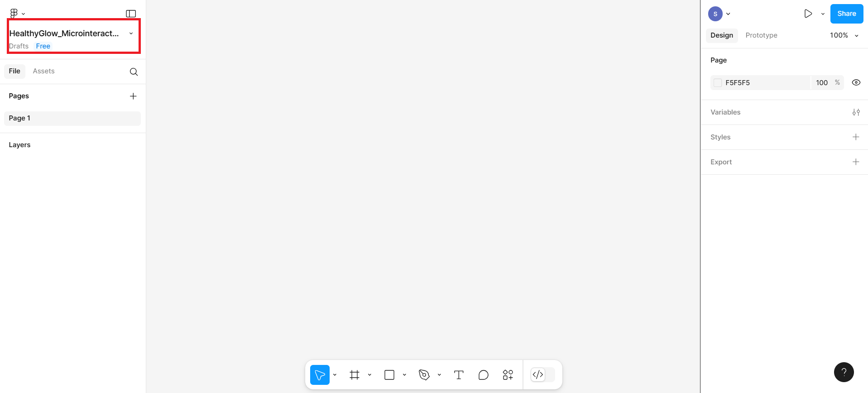This screenshot has height=393, width=868.
Task: Click the F5F5F5 page color swatch
Action: 718,82
